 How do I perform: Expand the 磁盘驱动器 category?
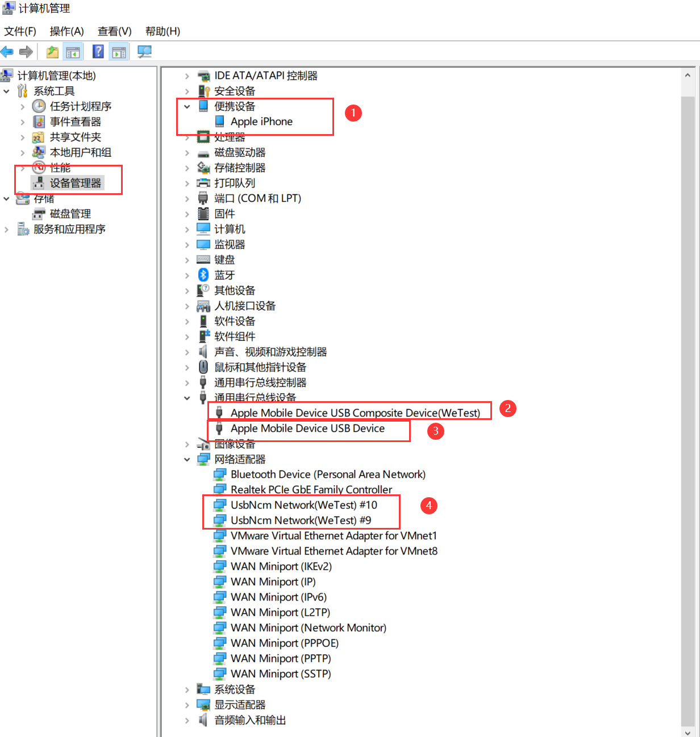187,152
